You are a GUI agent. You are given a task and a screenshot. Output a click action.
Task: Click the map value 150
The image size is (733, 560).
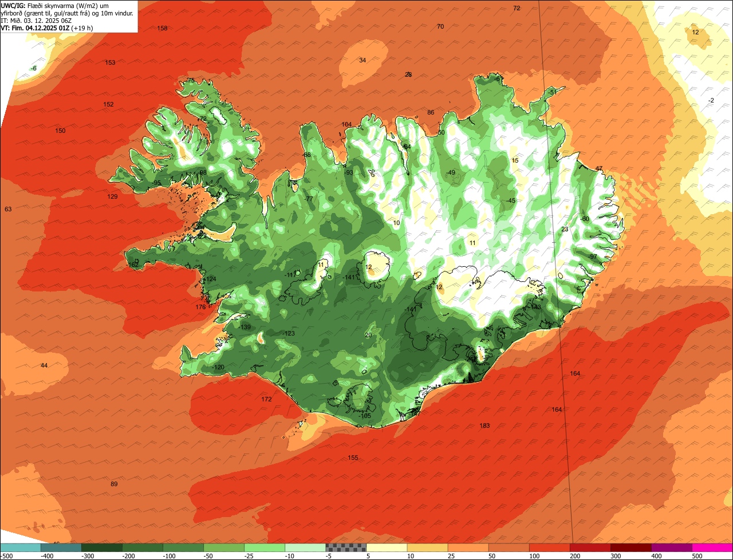coord(60,131)
